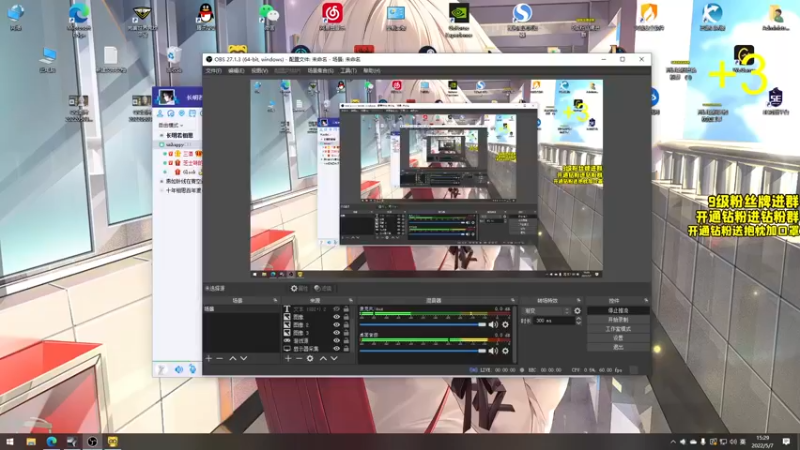Select the text source row in sources

click(x=317, y=309)
